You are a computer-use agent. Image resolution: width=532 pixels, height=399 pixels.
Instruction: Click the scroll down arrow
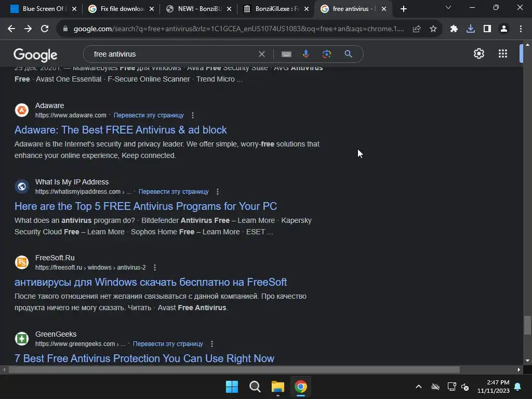(527, 361)
